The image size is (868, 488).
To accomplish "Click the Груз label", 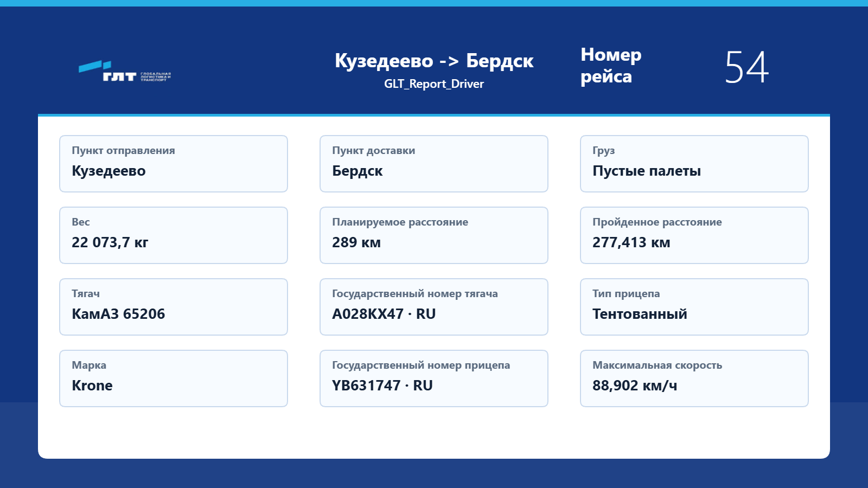I will click(x=603, y=151).
